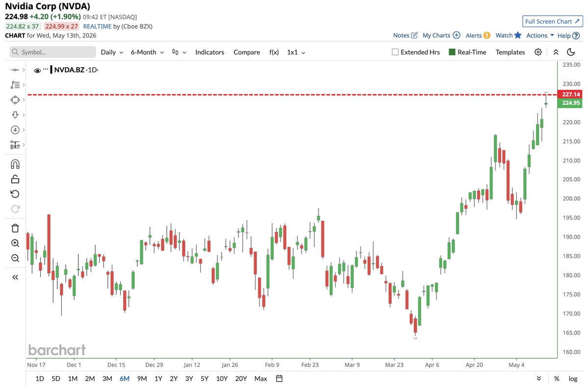Expand trend line tool options arrow
The width and height of the screenshot is (588, 387).
[24, 70]
